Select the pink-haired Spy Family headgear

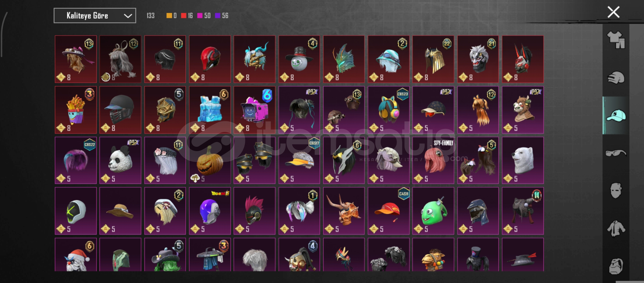coord(433,160)
